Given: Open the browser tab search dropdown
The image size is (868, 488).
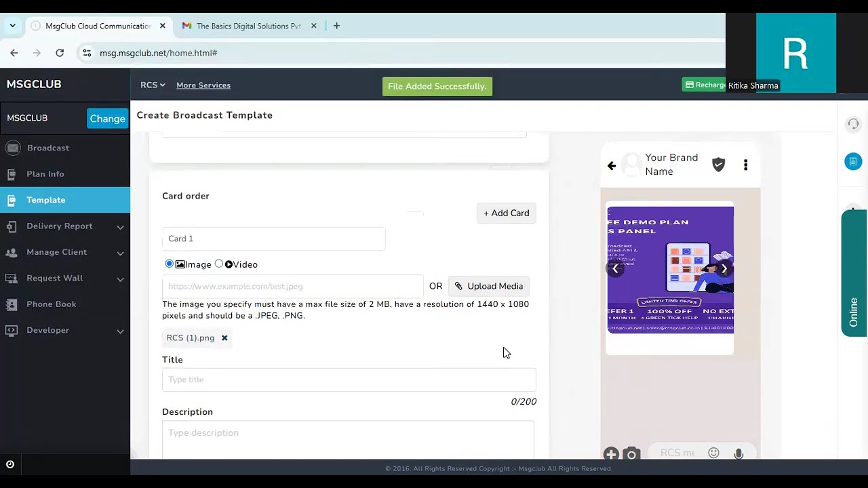Looking at the screenshot, I should (12, 26).
